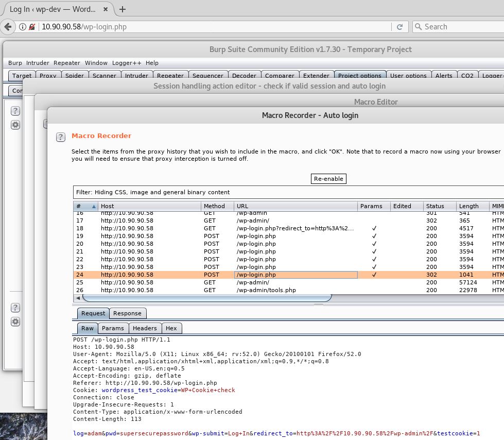The height and width of the screenshot is (440, 504).
Task: Select history row 21 POST /wp-login.php
Action: click(x=288, y=251)
